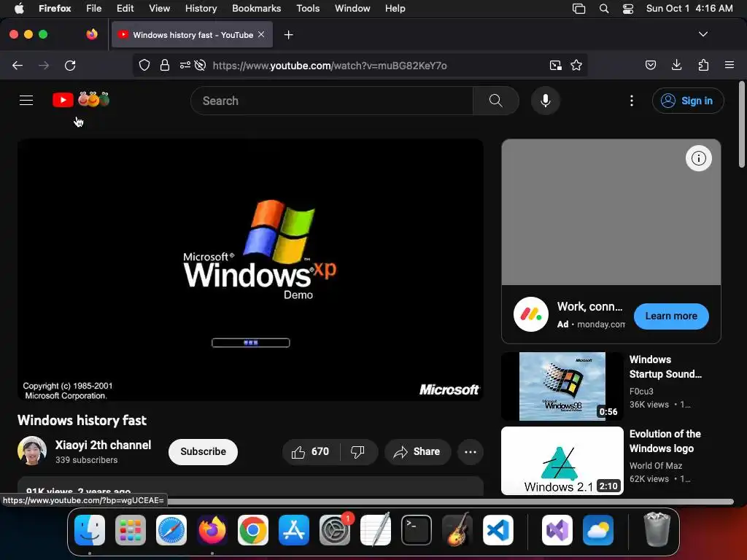
Task: Toggle picture-in-picture icon in address bar
Action: pos(555,65)
